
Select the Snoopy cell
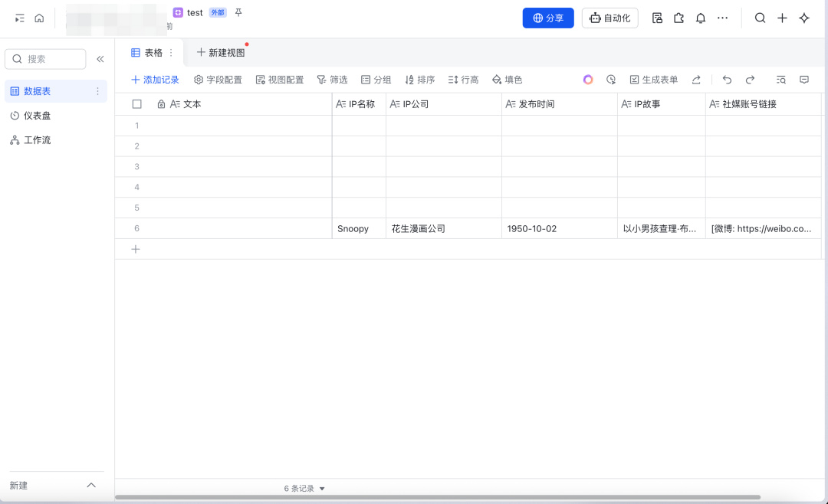point(359,228)
